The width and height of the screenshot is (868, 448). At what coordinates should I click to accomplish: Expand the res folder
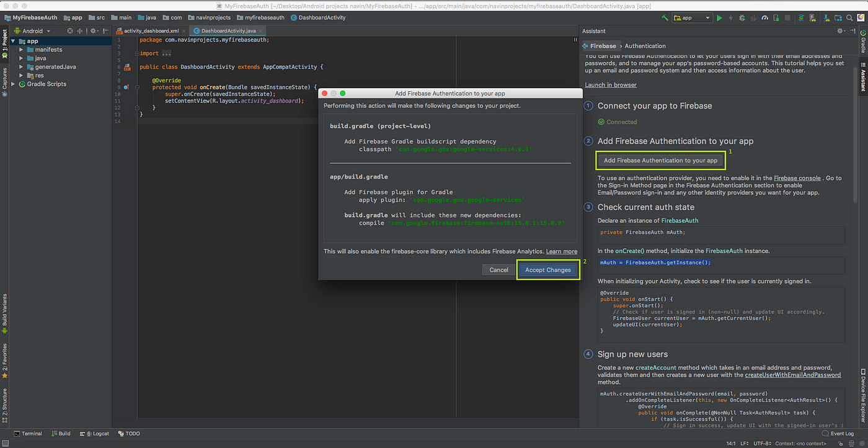pyautogui.click(x=22, y=76)
